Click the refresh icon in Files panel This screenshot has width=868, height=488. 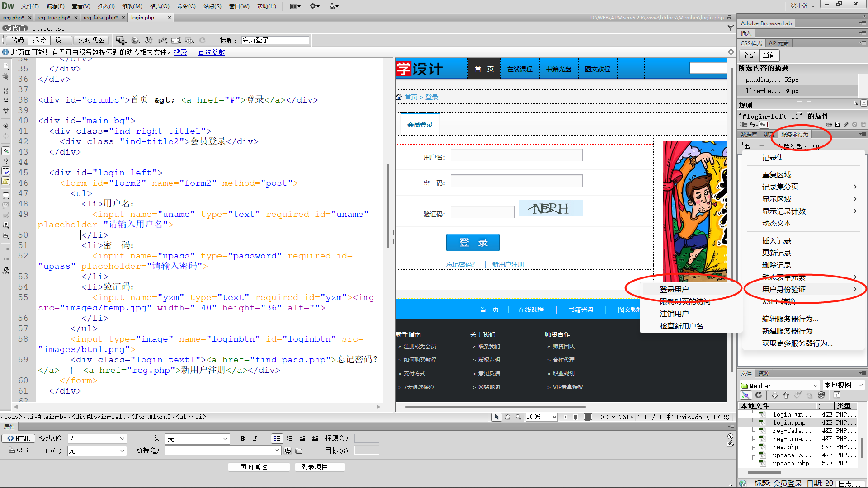(x=759, y=395)
